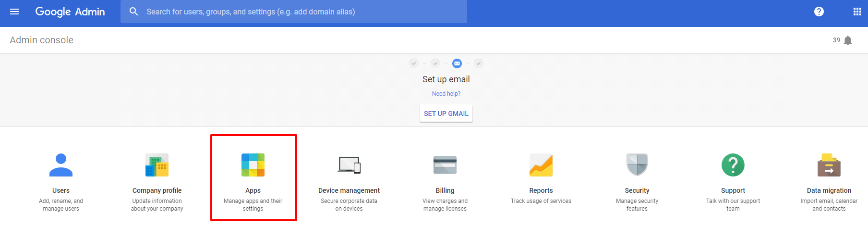Screen dimensions: 868x239
Task: Click the Security label
Action: pos(637,190)
